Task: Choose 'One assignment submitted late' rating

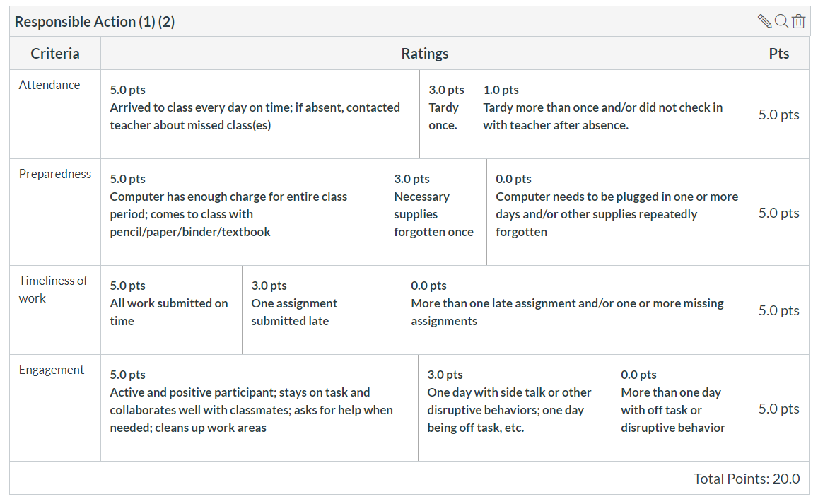Action: click(x=322, y=310)
